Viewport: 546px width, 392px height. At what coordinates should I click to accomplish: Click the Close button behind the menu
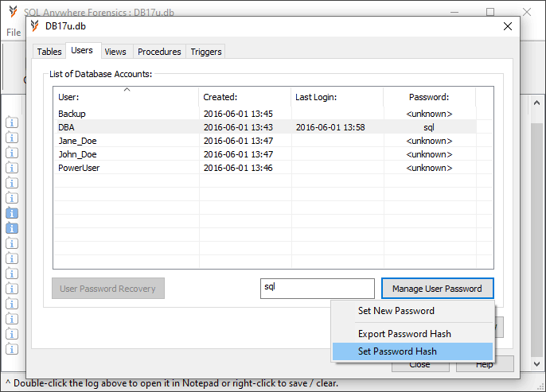[420, 364]
